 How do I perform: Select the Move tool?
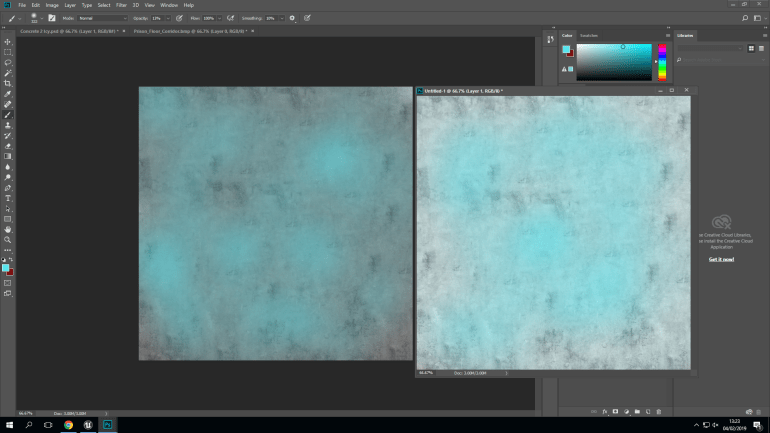tap(8, 42)
